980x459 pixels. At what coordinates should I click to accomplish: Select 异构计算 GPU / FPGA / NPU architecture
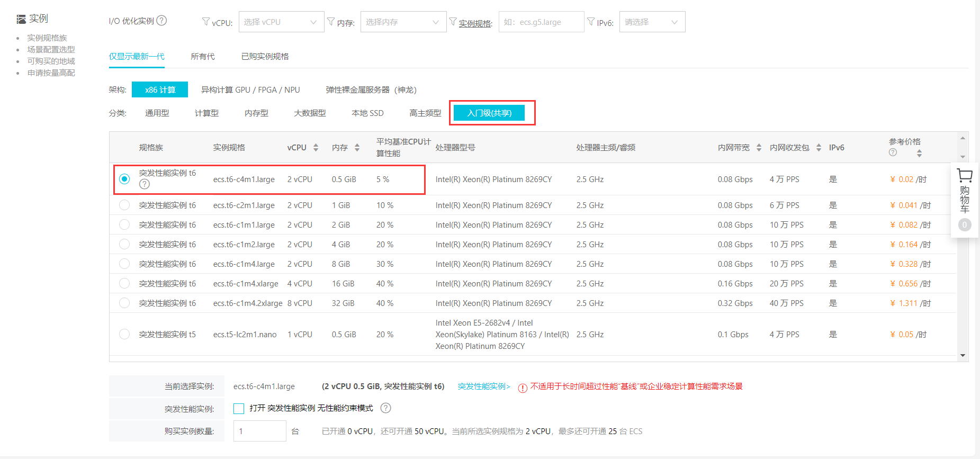[x=250, y=90]
